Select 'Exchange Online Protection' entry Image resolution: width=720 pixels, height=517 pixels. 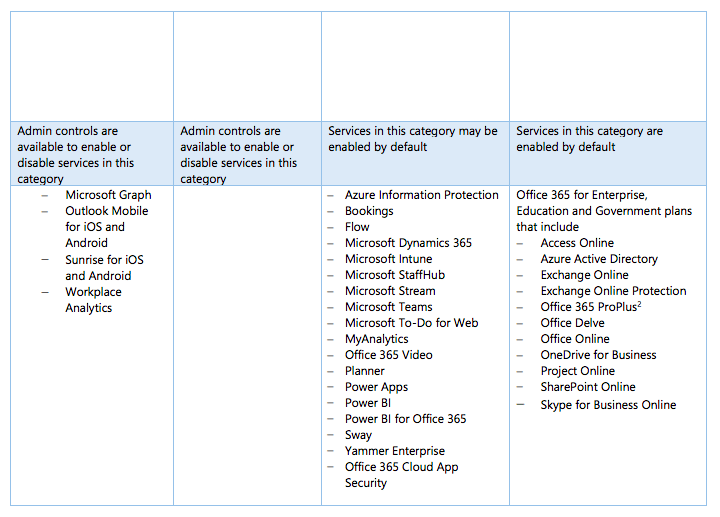pos(613,291)
